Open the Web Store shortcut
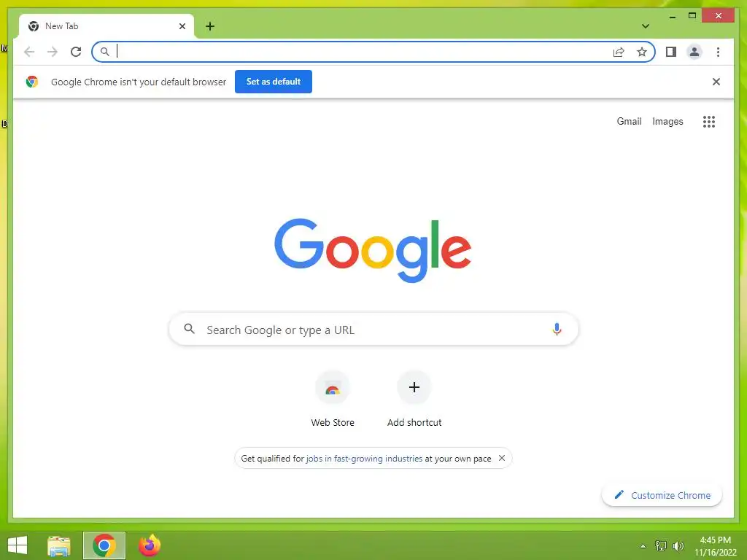Screen dimensions: 747x560 tap(333, 400)
